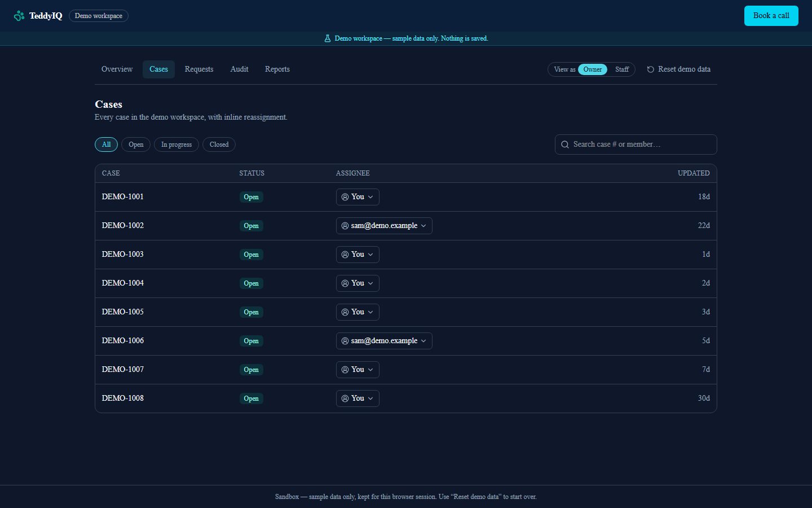This screenshot has width=812, height=508.
Task: Expand assignee chevron for DEMO-1003
Action: point(370,255)
